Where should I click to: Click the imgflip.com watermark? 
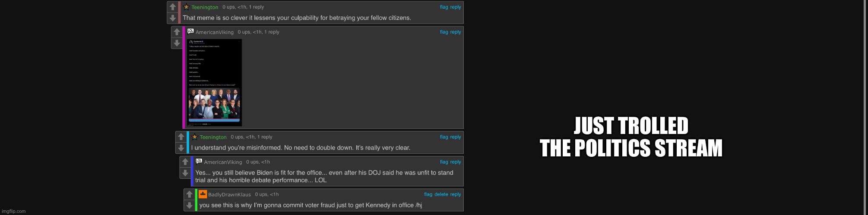14,211
